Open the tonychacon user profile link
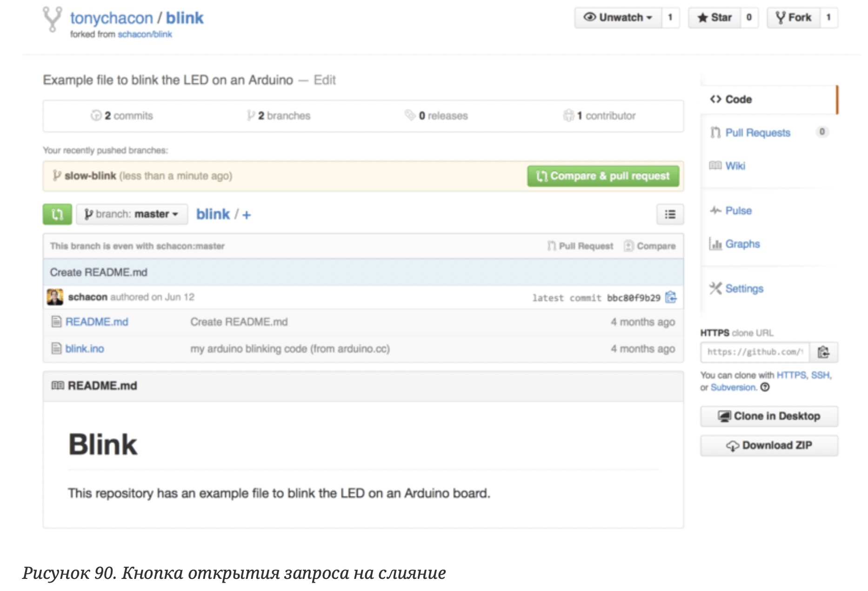 111,18
